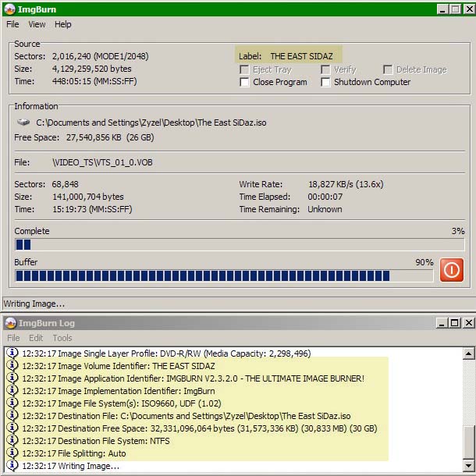Click info icon on Image Volume Identifier row

[12, 365]
